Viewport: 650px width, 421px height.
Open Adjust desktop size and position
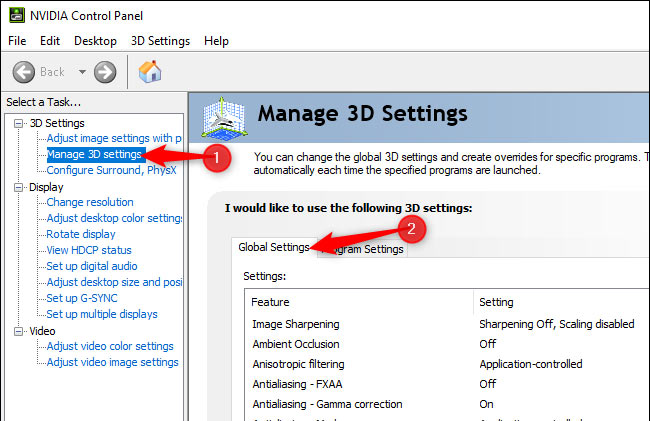pyautogui.click(x=114, y=282)
